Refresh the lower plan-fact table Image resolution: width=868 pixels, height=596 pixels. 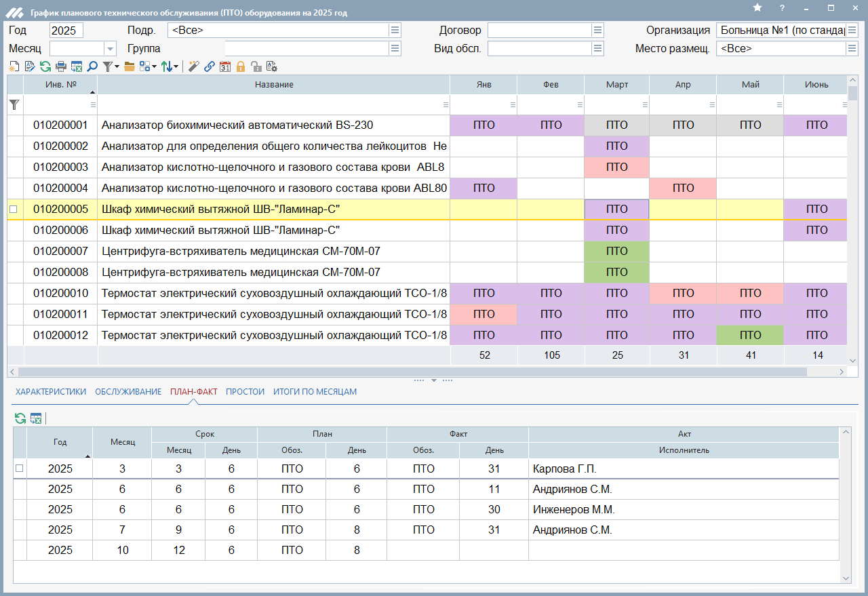20,419
